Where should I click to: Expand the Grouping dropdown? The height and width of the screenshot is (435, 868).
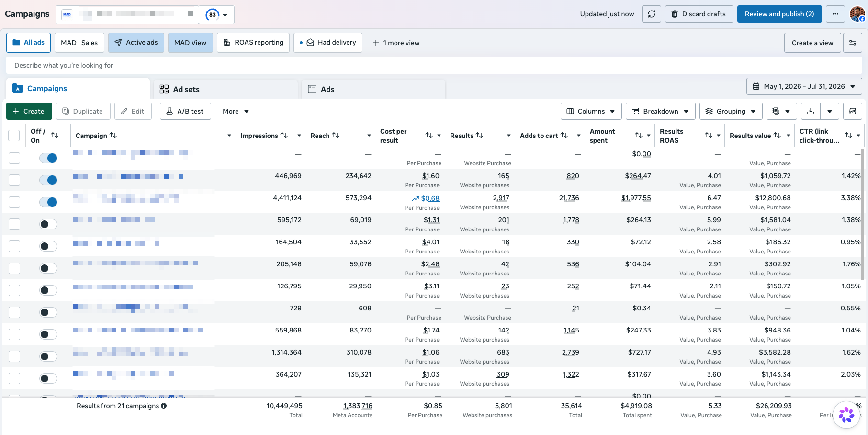click(x=731, y=111)
